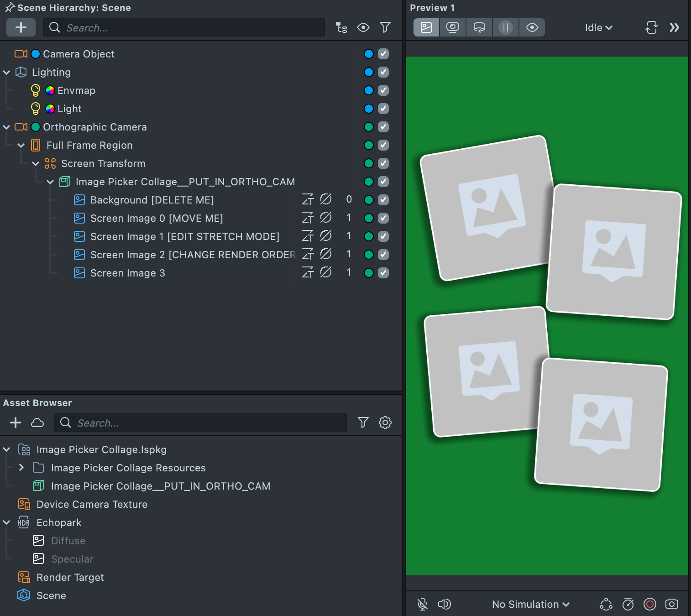
Task: Reset preview with the refresh icon
Action: click(x=651, y=27)
